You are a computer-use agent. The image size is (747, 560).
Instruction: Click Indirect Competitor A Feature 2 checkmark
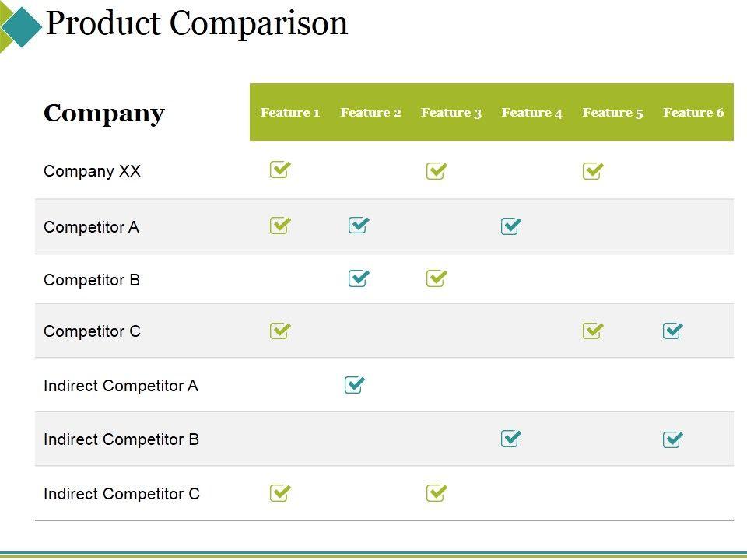[x=354, y=385]
